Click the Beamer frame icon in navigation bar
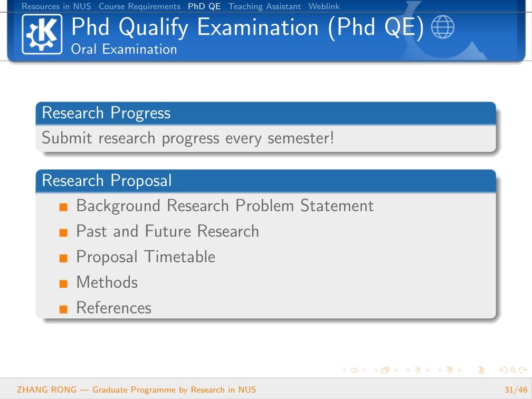532x399 pixels. [x=385, y=370]
